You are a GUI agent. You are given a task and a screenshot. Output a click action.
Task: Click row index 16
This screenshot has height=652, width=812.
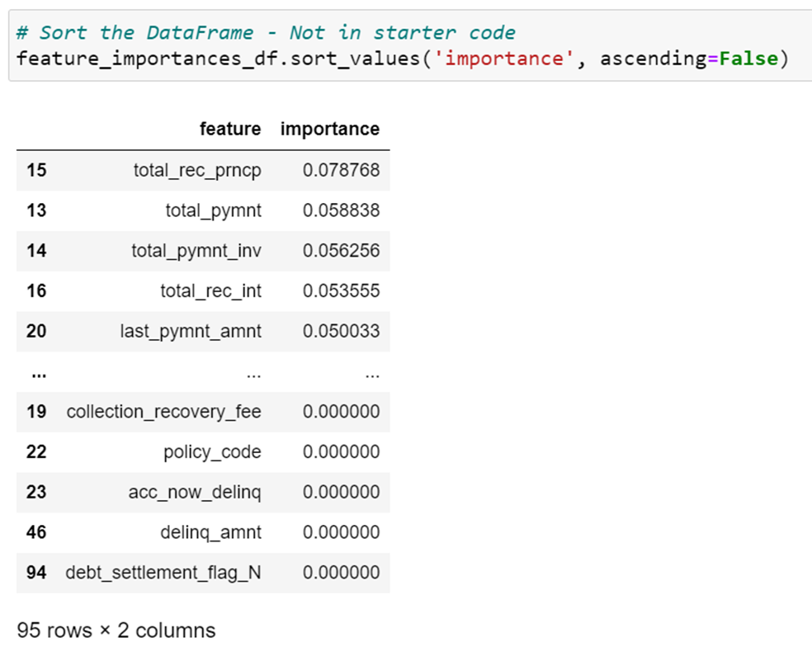(x=36, y=291)
